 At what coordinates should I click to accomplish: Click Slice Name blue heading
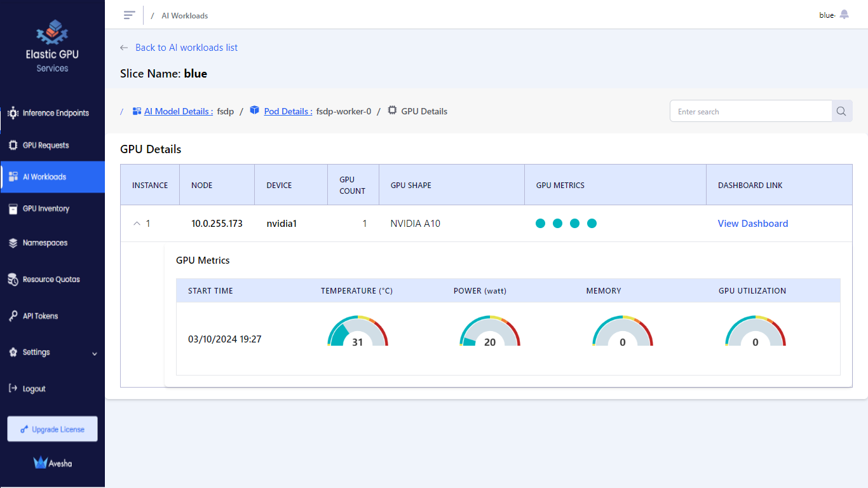pyautogui.click(x=163, y=74)
